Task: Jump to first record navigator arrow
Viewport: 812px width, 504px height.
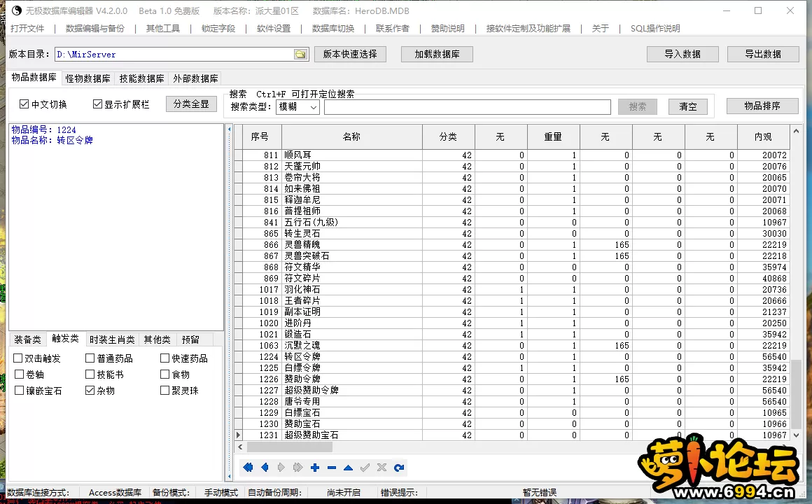Action: 248,468
